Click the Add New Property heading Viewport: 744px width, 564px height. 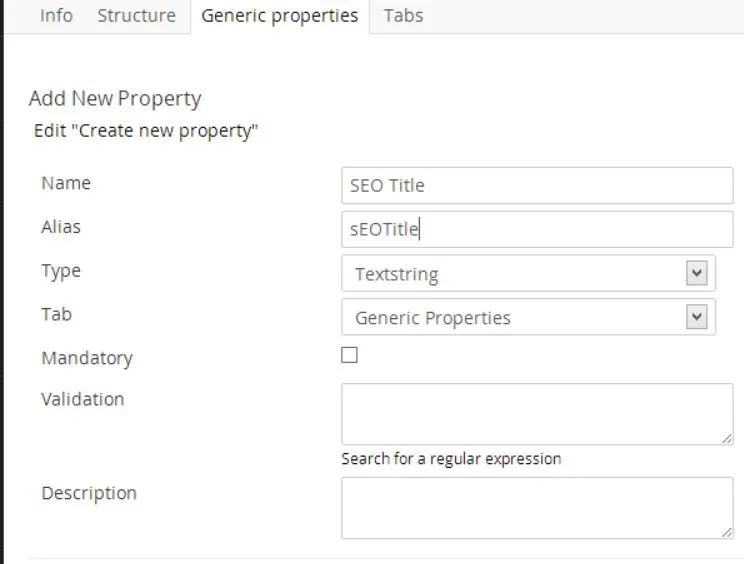coord(115,98)
